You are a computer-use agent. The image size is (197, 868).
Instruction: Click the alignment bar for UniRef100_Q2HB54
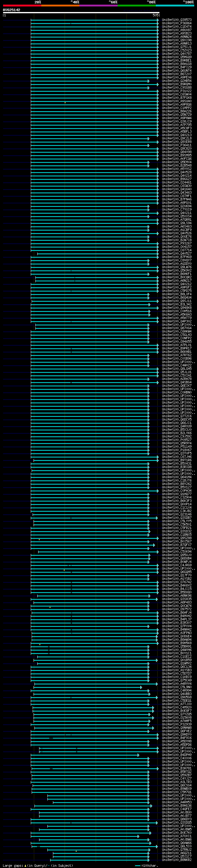pos(90,81)
